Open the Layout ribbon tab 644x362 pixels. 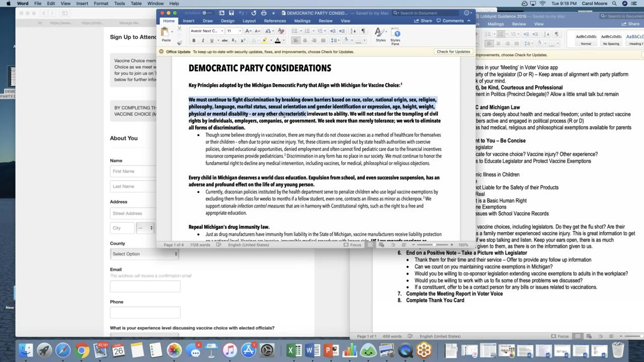pos(249,21)
